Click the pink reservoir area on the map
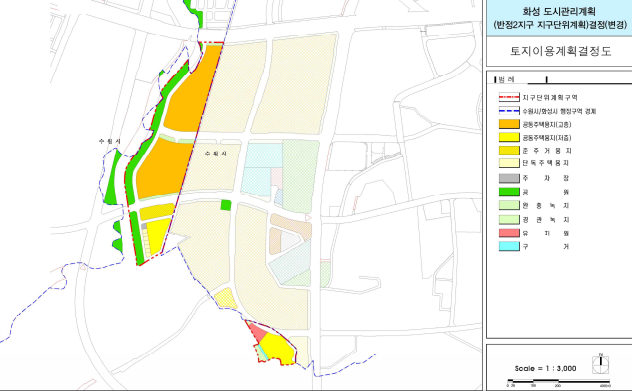Image resolution: width=632 pixels, height=391 pixels. click(257, 331)
